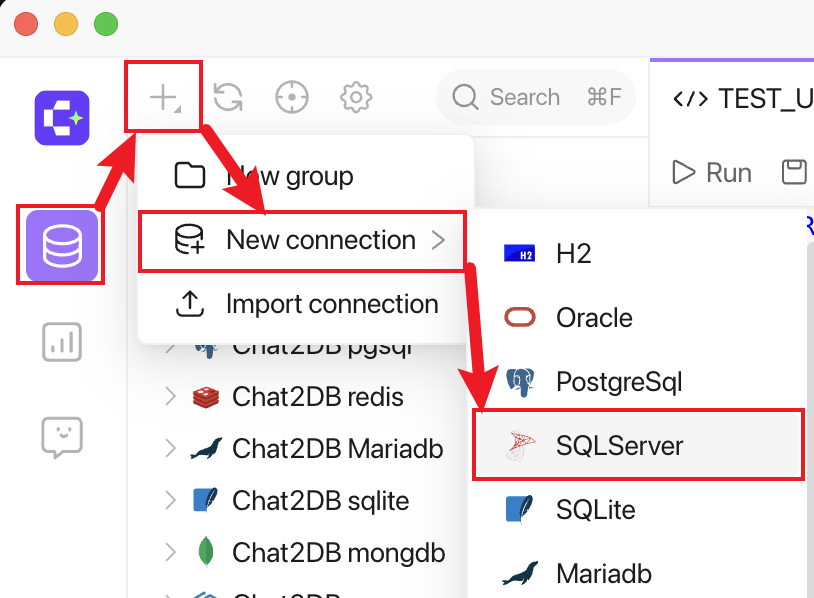Save the query using the floppy disk icon
This screenshot has width=814, height=598.
pyautogui.click(x=793, y=172)
